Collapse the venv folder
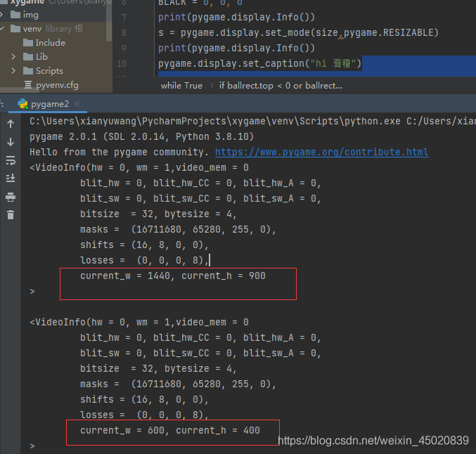Viewport: 476px width, 454px height. click(5, 29)
